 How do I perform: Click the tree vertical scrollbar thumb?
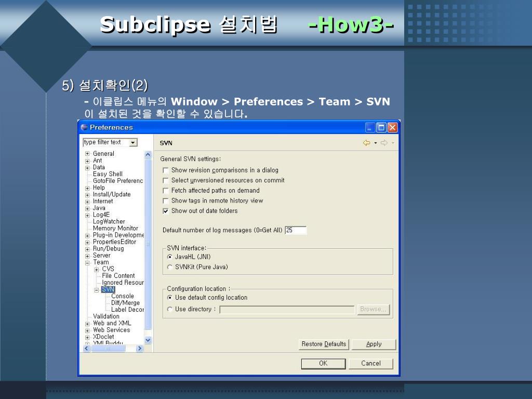pos(148,244)
